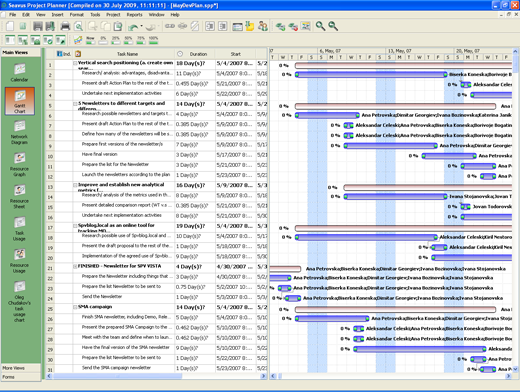Screen dimensions: 520x392
Task: Open the Project menu
Action: (113, 15)
